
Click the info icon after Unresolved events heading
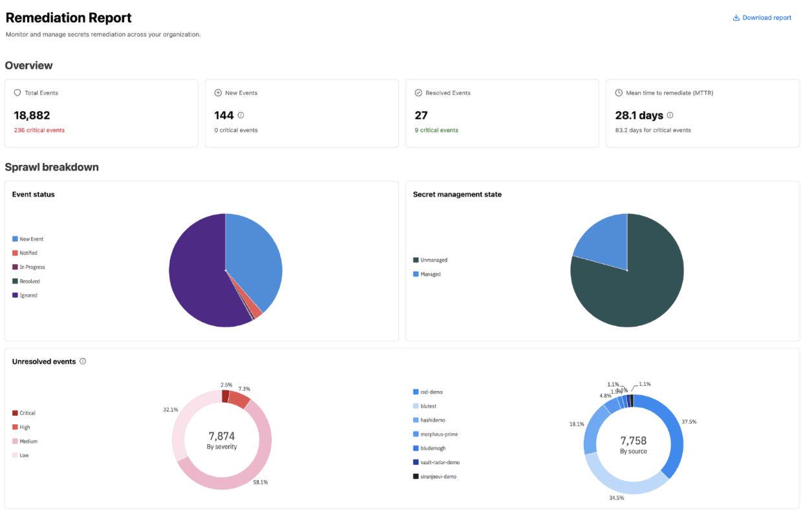[x=83, y=361]
